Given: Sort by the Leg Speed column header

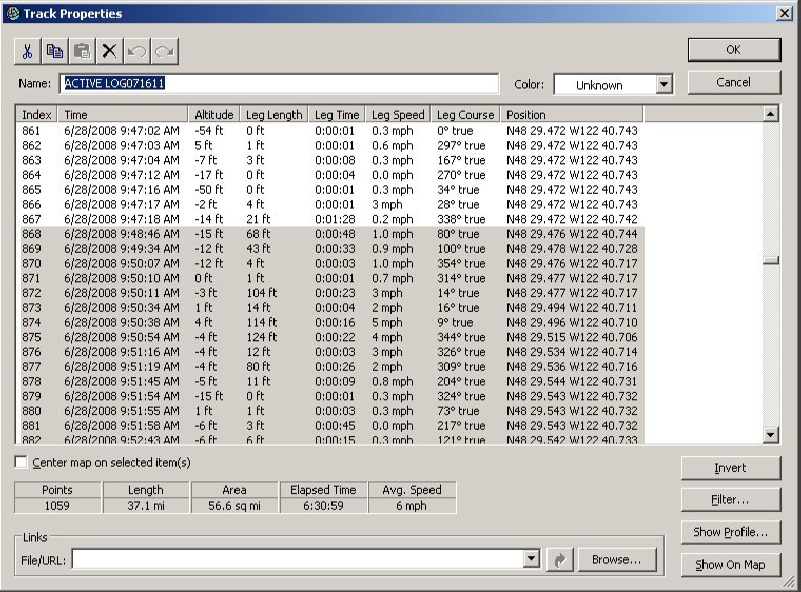Looking at the screenshot, I should pos(398,114).
